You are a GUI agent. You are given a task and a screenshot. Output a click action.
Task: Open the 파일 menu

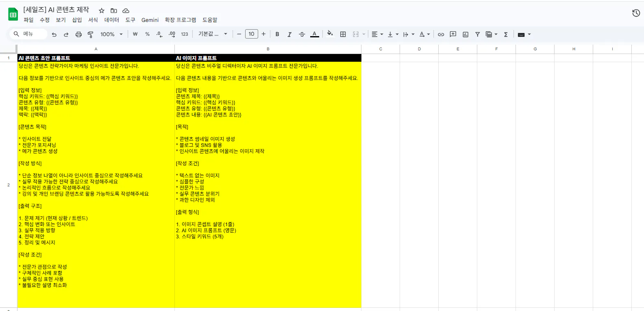coord(28,20)
